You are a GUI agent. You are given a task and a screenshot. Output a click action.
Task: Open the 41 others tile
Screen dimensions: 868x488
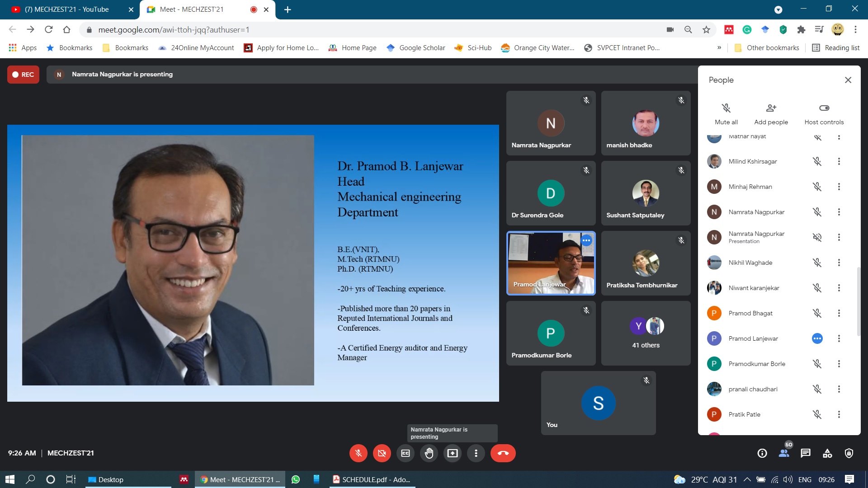646,333
